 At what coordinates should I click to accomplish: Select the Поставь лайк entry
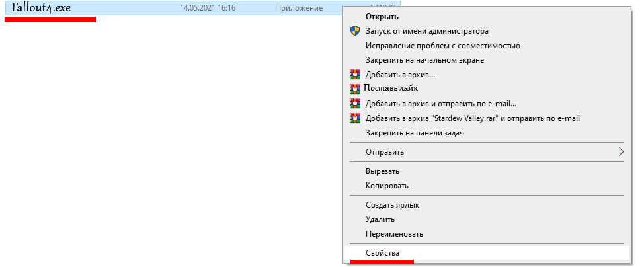coord(391,88)
